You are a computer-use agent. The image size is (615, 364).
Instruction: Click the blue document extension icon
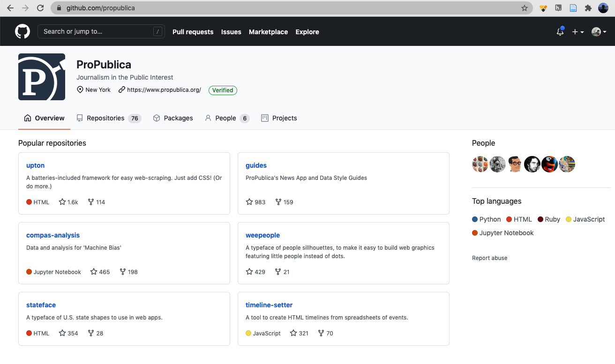click(x=573, y=8)
